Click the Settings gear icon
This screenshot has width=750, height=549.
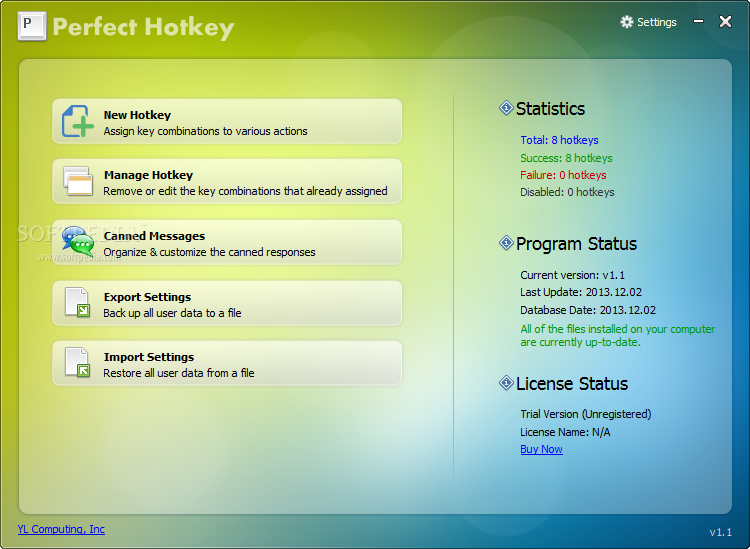tap(627, 22)
